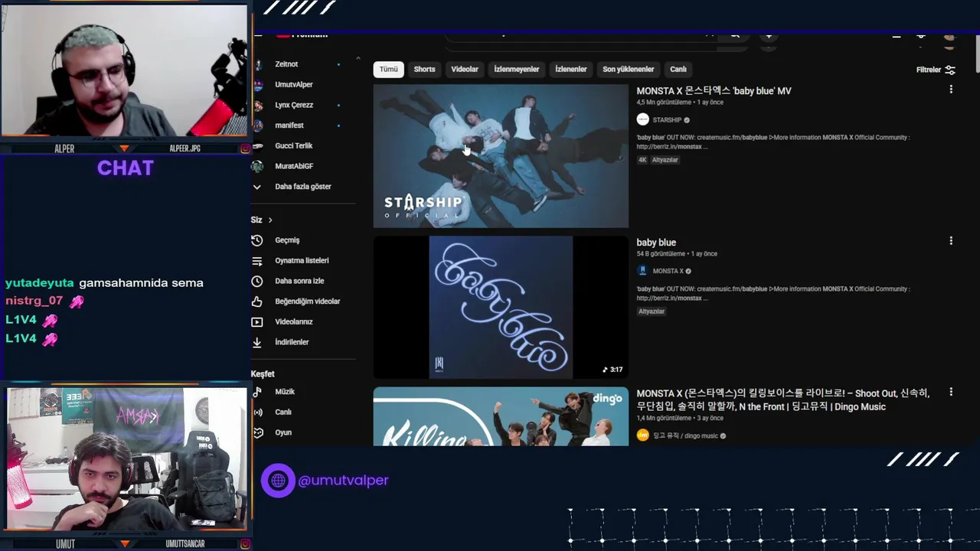980x551 pixels.
Task: Click '54 B görüntüleme' view count
Action: [661, 254]
